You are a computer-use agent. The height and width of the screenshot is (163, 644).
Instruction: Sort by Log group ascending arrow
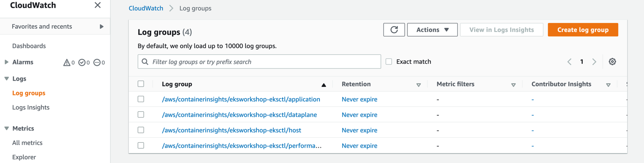(x=324, y=85)
